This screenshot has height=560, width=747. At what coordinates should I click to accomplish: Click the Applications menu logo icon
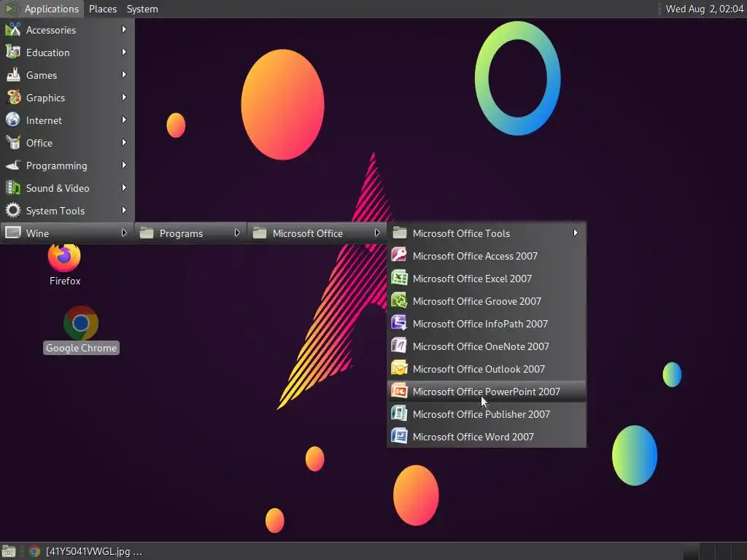point(12,9)
